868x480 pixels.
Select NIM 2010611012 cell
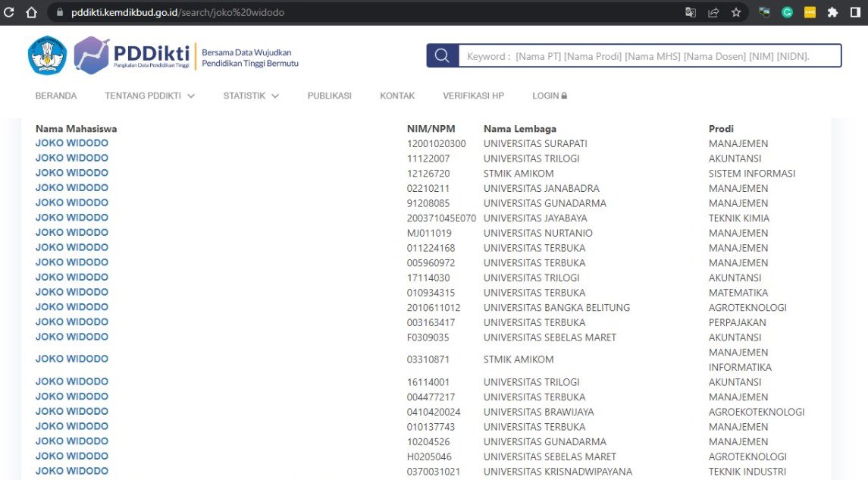point(434,308)
